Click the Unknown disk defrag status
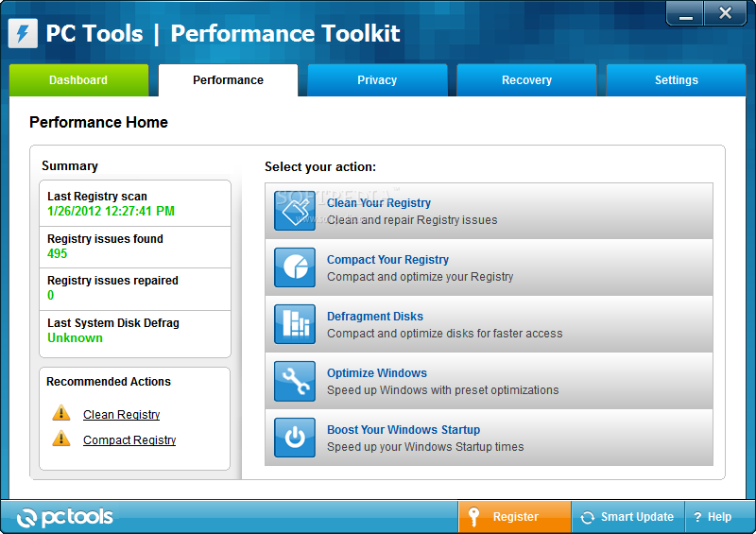This screenshot has height=534, width=756. [x=75, y=337]
